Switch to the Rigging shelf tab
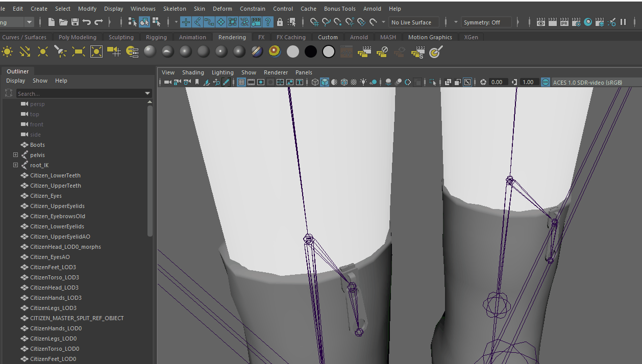The image size is (642, 364). click(x=156, y=37)
